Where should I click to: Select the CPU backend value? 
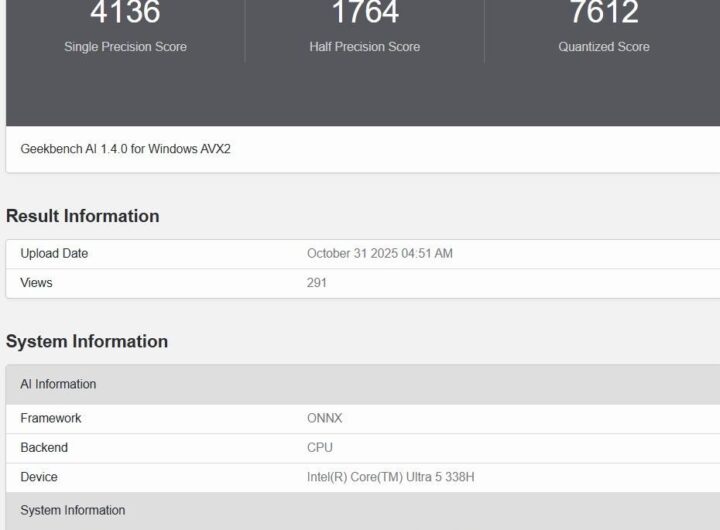[x=320, y=448]
